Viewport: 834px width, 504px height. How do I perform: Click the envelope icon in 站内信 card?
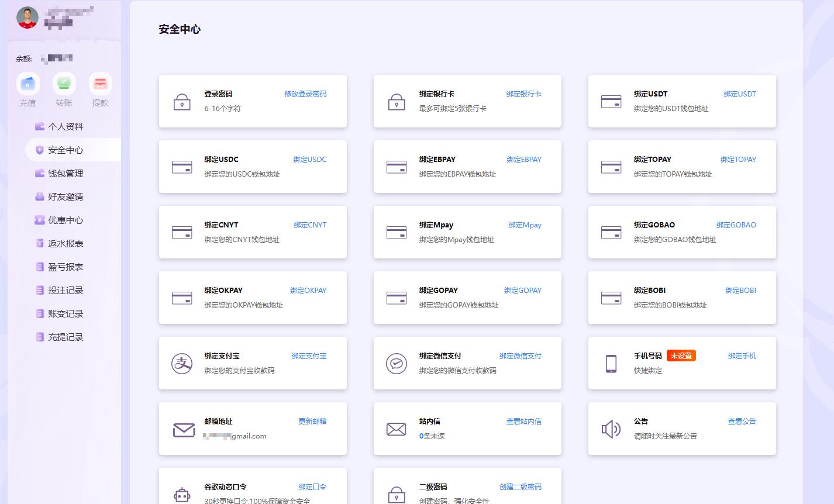click(397, 429)
